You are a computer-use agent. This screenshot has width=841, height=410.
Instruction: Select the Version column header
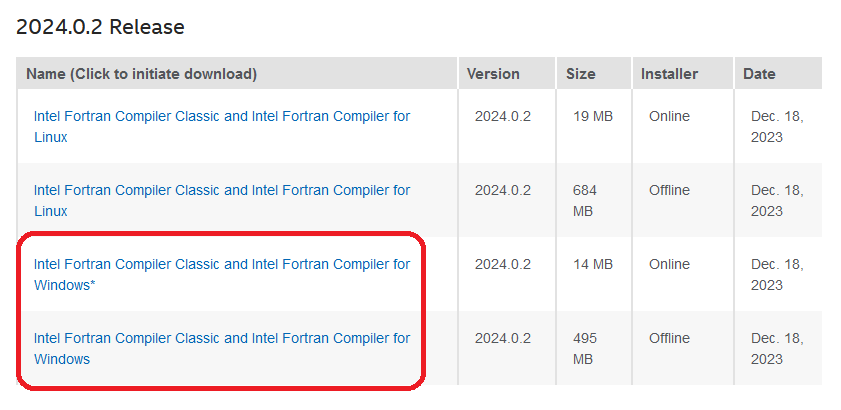pos(494,74)
